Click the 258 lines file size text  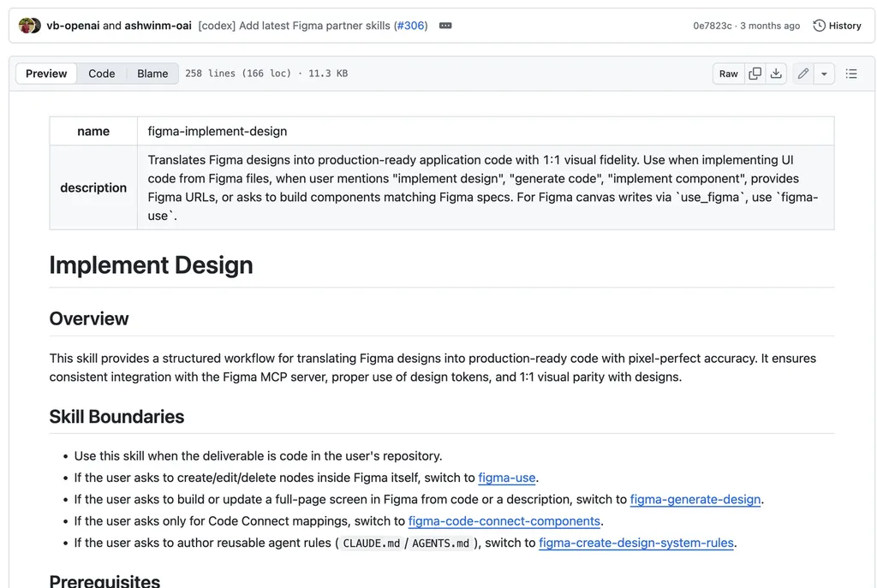tap(266, 74)
